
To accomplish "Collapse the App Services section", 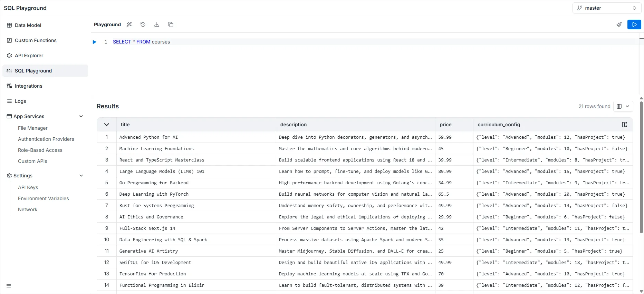I will click(81, 116).
